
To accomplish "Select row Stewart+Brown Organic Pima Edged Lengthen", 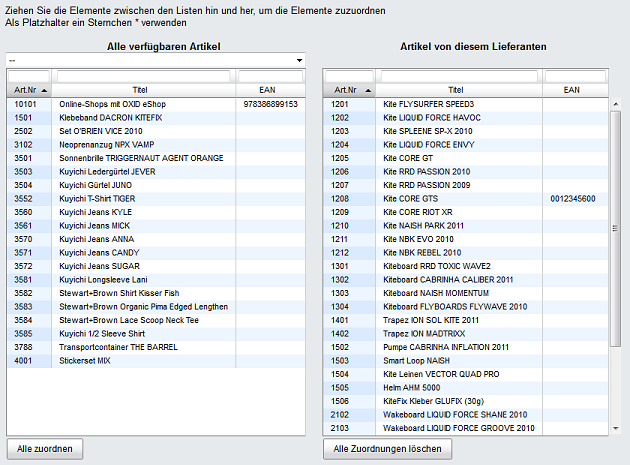I will [x=156, y=307].
